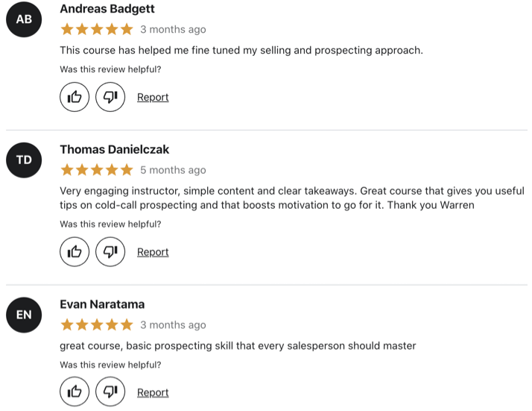This screenshot has width=532, height=411.
Task: Mark Thomas Danielczak's review as helpful
Action: tap(75, 251)
